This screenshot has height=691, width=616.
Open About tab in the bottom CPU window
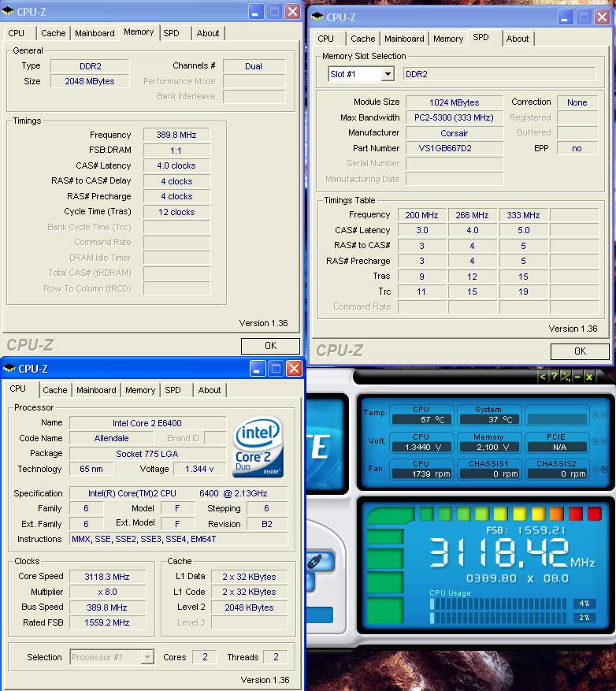210,390
